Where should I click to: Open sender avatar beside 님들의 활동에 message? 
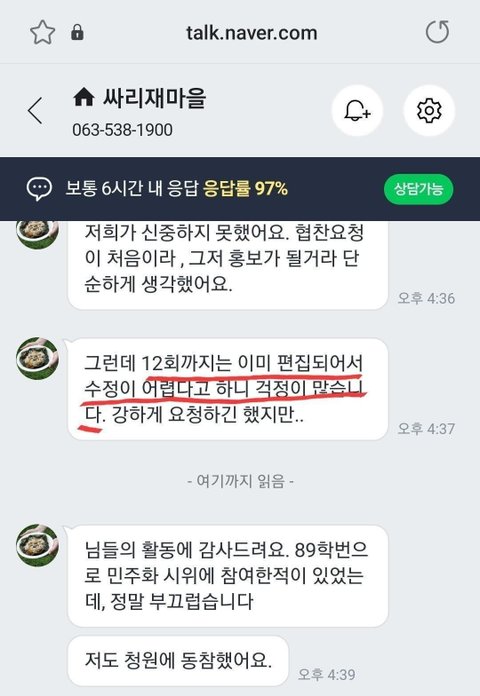(37, 545)
